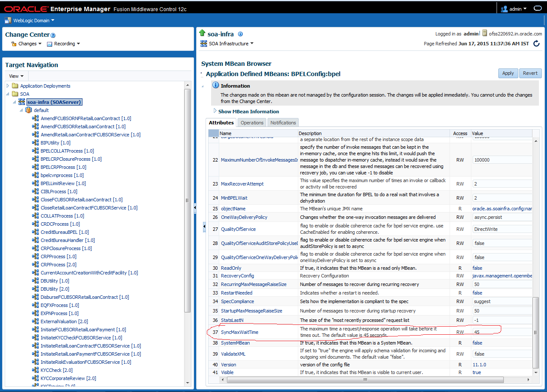547x392 pixels.
Task: Select CreditBureauHandler [1.0] in the tree
Action: pyautogui.click(x=68, y=240)
